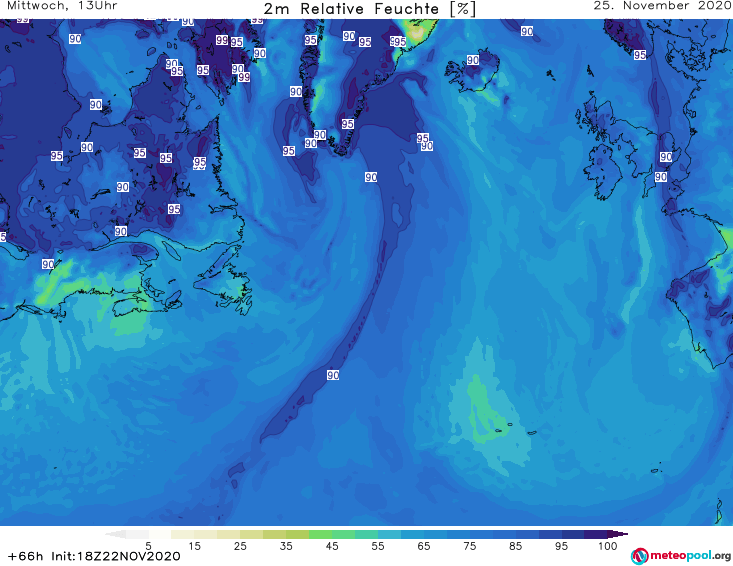Click the legend value 75
This screenshot has width=733, height=566.
tap(469, 546)
